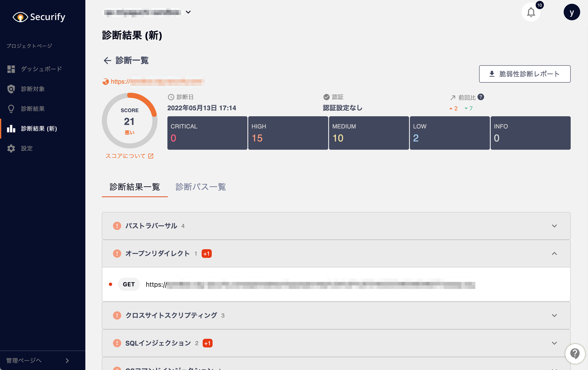588x370 pixels.
Task: Expand the SQLインジェクション findings section
Action: pyautogui.click(x=554, y=343)
